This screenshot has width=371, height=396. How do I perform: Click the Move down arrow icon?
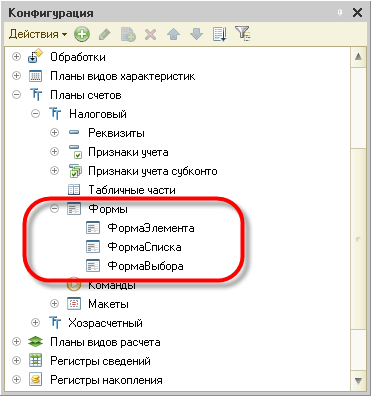pyautogui.click(x=196, y=34)
